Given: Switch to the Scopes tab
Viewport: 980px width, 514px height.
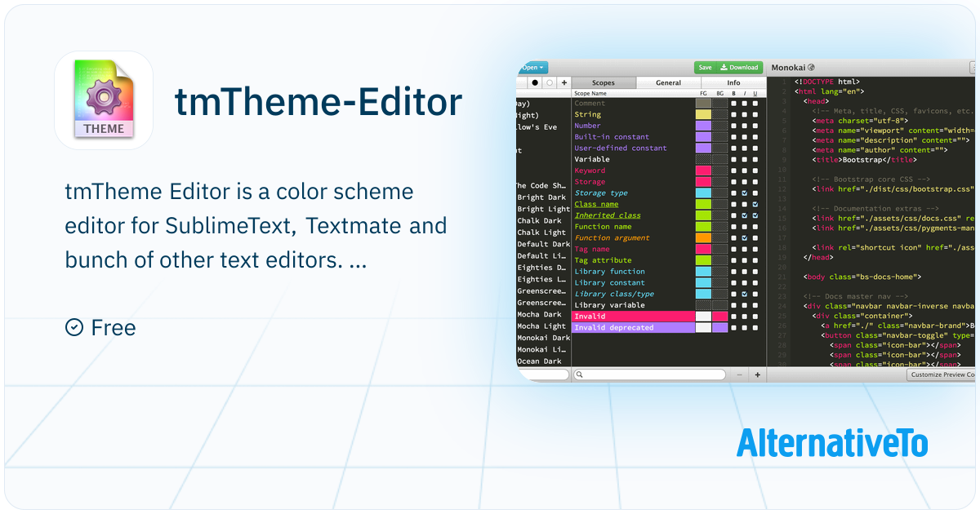Looking at the screenshot, I should 604,82.
